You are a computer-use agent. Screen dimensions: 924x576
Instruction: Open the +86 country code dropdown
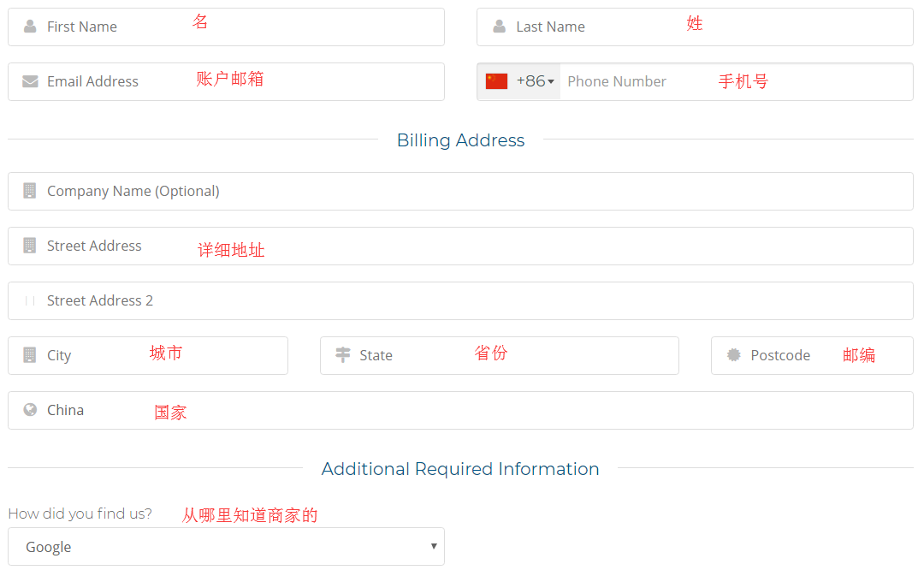(x=519, y=81)
